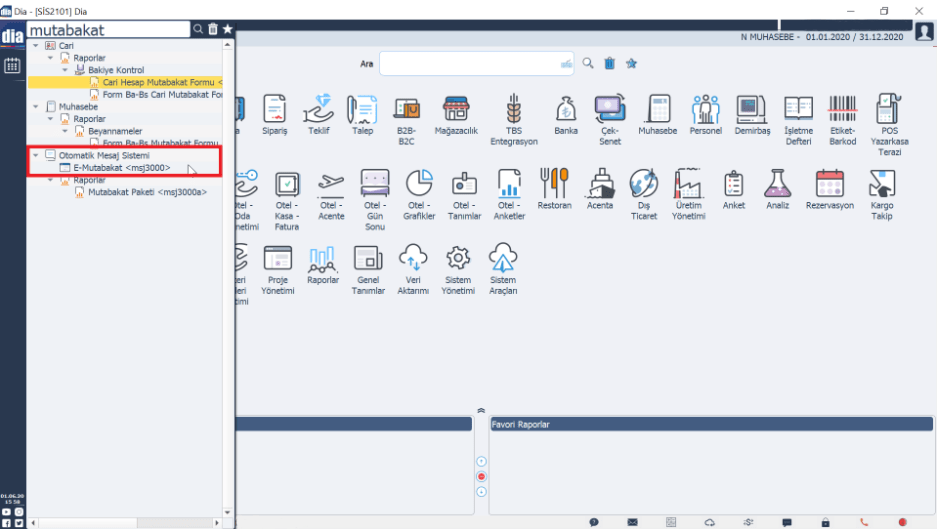This screenshot has width=938, height=529.
Task: Clear menu search with trash icon
Action: (213, 30)
